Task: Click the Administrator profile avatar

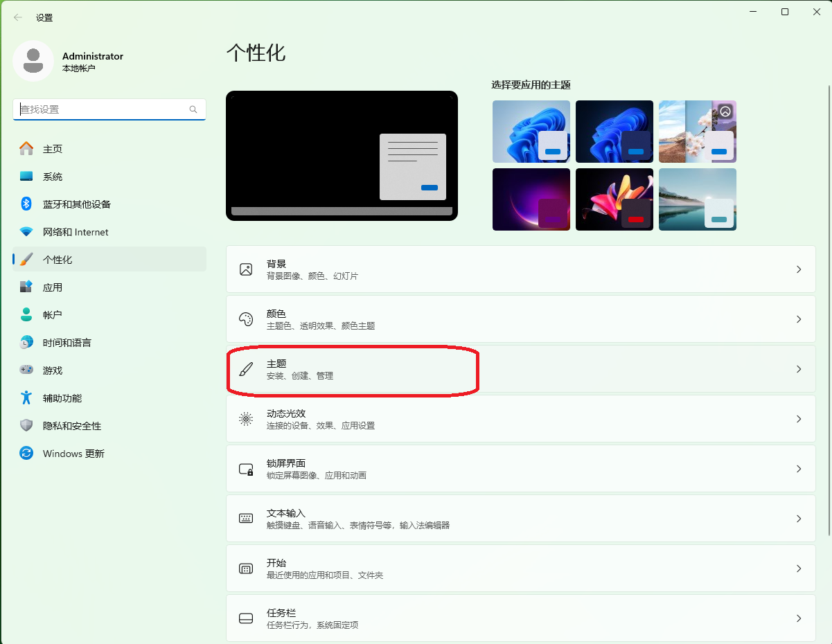Action: (x=33, y=61)
